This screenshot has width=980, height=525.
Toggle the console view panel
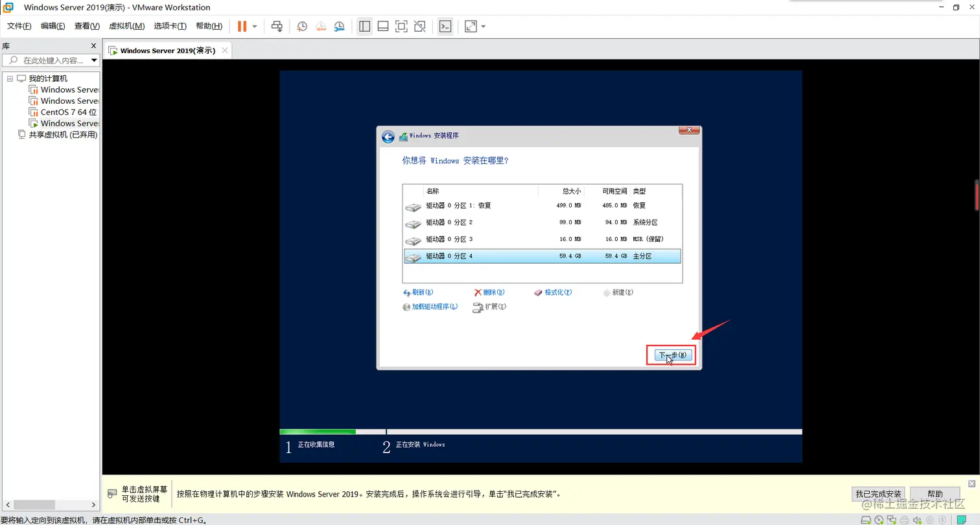click(x=445, y=26)
